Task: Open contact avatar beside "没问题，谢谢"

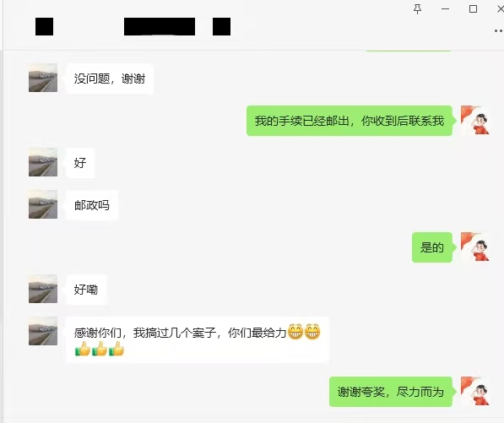Action: click(x=43, y=78)
